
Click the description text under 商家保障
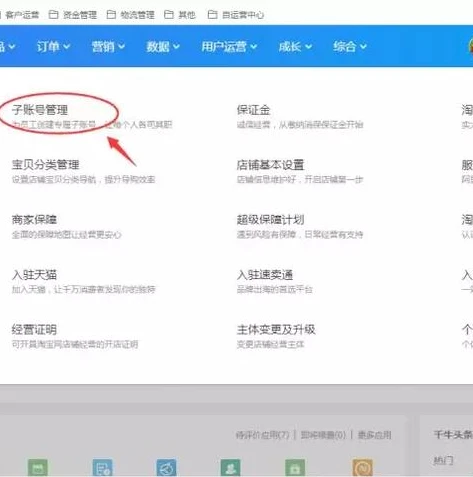[66, 235]
